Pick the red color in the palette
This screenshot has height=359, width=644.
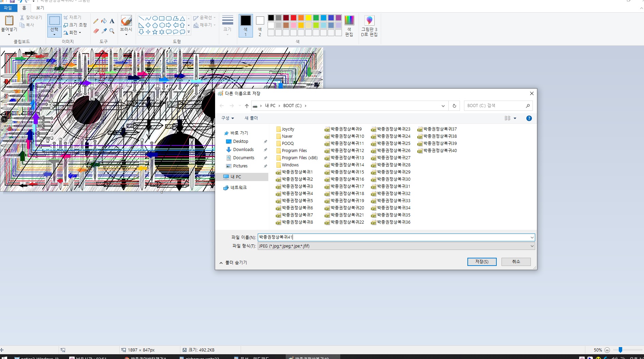coord(294,18)
